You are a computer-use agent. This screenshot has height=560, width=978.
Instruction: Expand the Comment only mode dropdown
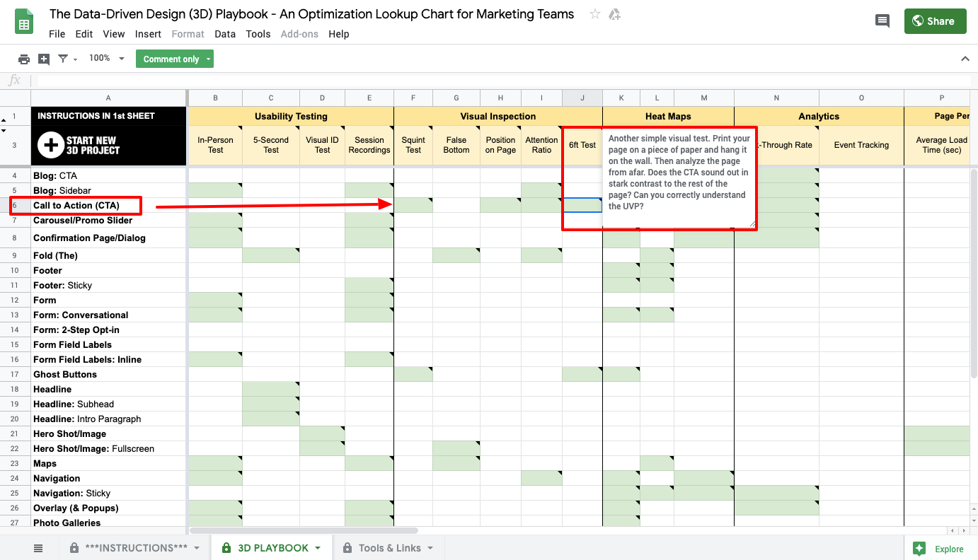point(208,59)
